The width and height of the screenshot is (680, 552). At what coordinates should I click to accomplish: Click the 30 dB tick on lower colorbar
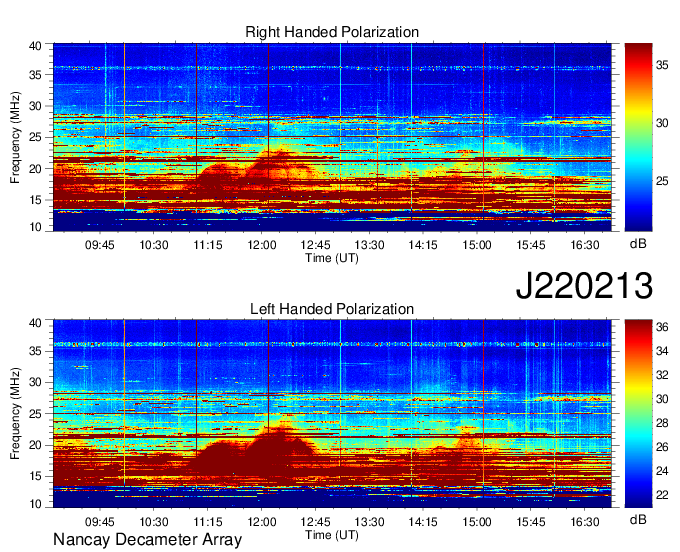tap(662, 399)
